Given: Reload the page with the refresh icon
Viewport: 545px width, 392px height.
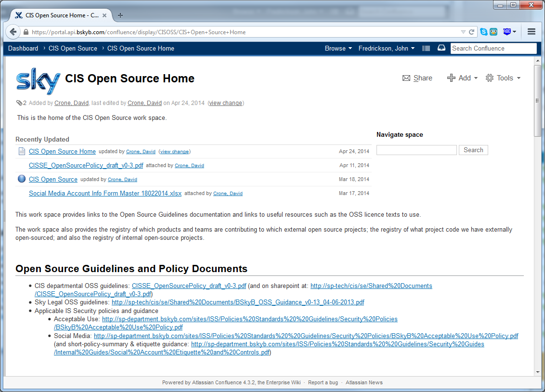Looking at the screenshot, I should 471,32.
